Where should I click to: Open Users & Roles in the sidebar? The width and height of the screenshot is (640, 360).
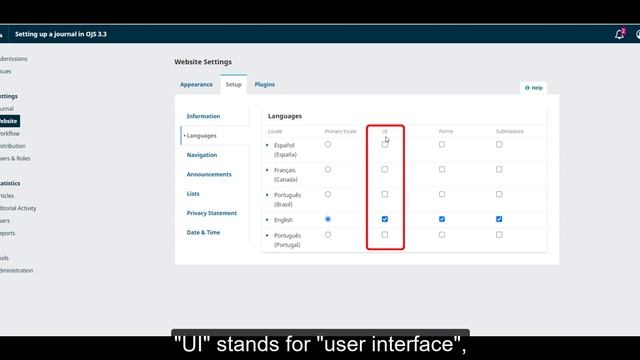tap(15, 158)
